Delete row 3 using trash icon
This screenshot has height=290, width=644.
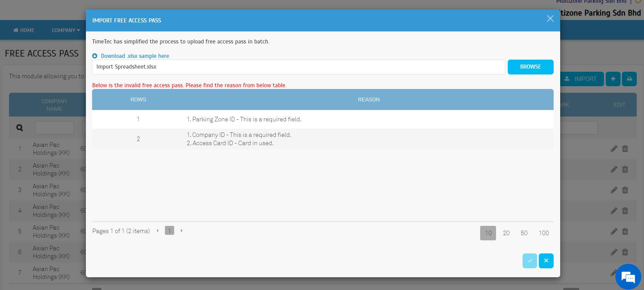[x=625, y=190]
